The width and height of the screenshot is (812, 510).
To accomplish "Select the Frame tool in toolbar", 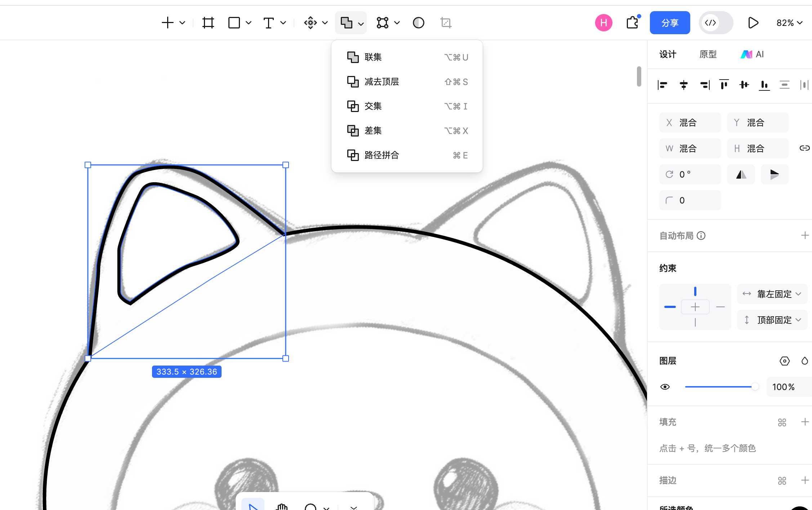I will (208, 23).
